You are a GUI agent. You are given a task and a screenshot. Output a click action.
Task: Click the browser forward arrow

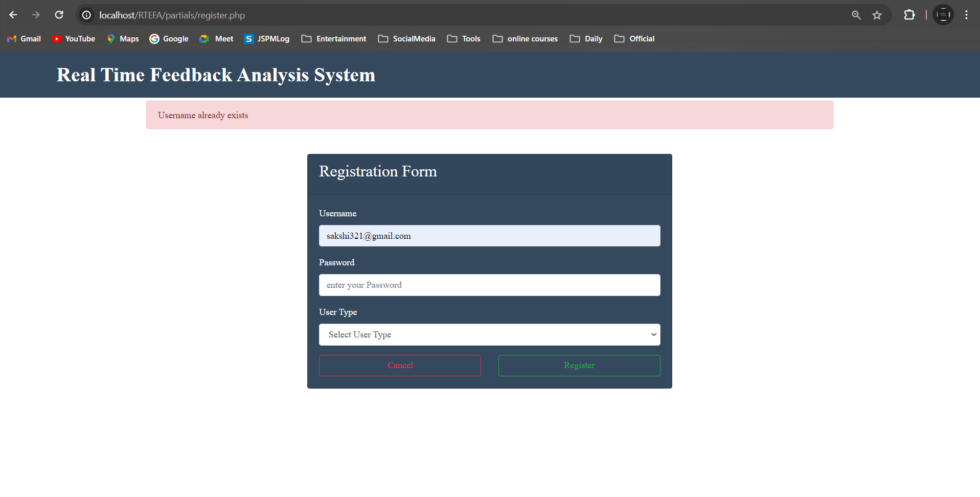click(x=36, y=15)
